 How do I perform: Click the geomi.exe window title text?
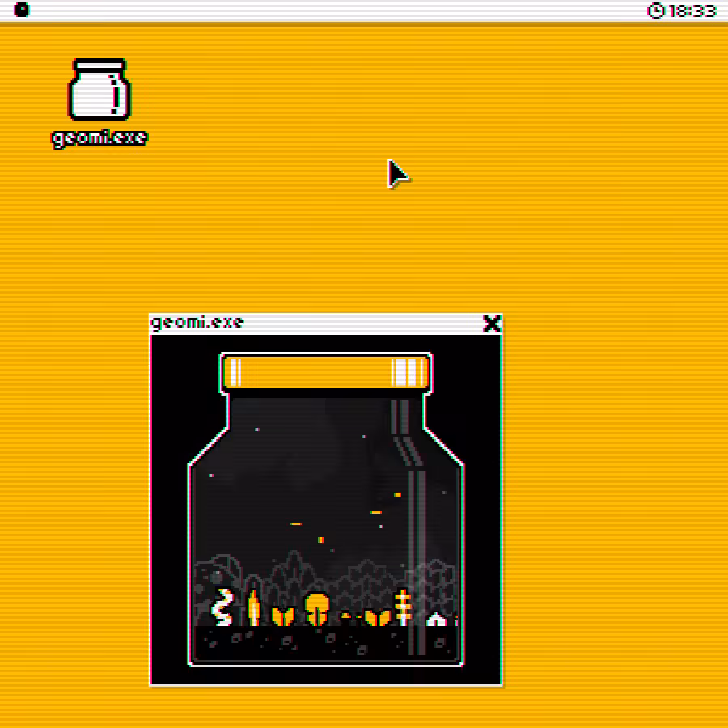pyautogui.click(x=197, y=323)
